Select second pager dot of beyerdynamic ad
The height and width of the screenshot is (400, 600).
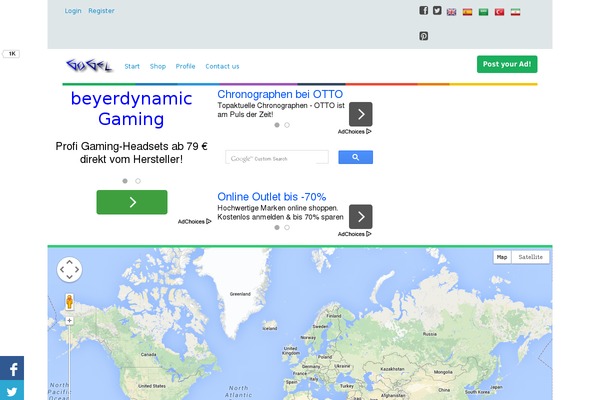[138, 181]
